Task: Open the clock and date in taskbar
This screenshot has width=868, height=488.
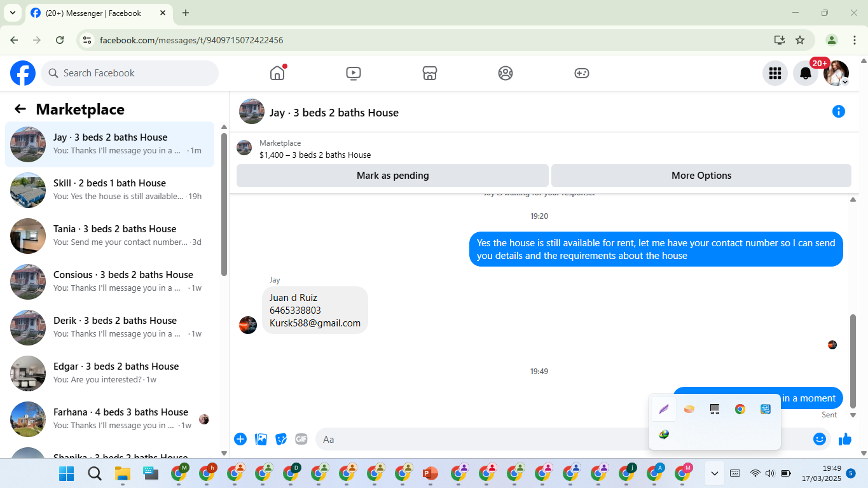Action: pyautogui.click(x=821, y=473)
